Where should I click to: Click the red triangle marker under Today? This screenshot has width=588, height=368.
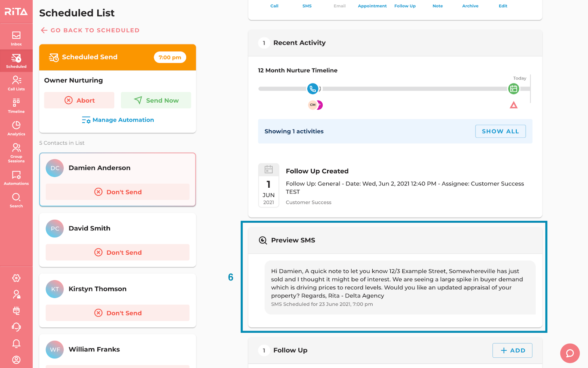[513, 105]
